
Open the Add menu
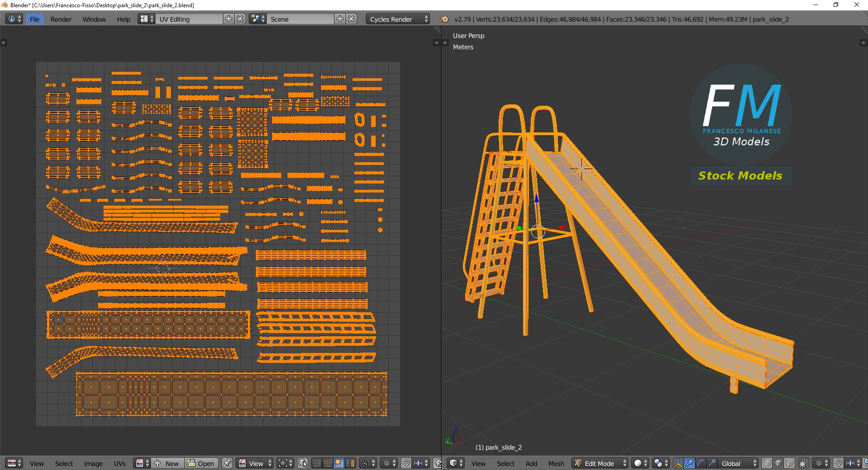531,463
